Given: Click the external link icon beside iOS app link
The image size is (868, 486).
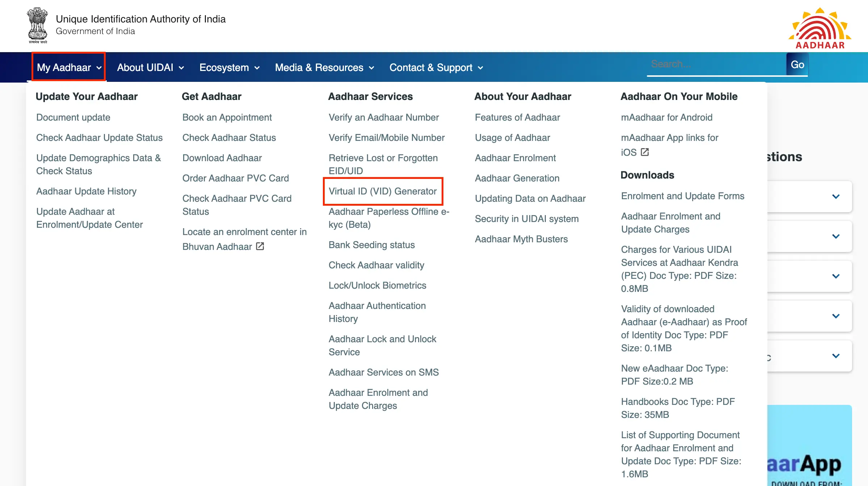Looking at the screenshot, I should tap(645, 152).
